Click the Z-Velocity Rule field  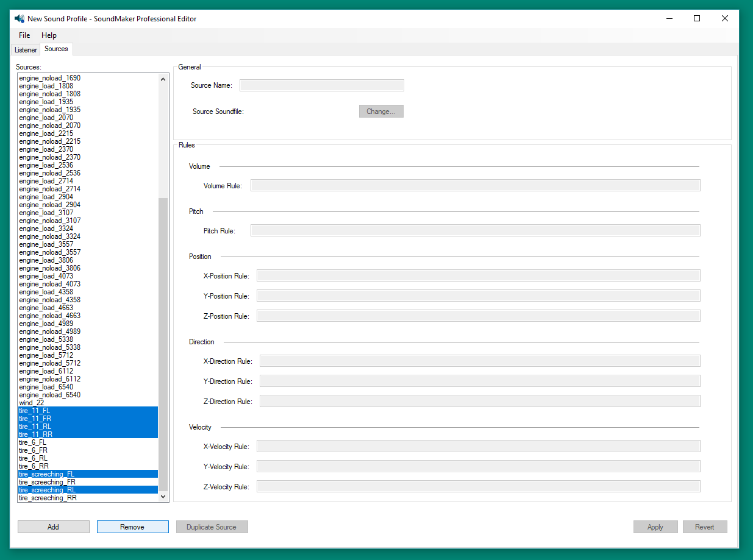point(479,486)
